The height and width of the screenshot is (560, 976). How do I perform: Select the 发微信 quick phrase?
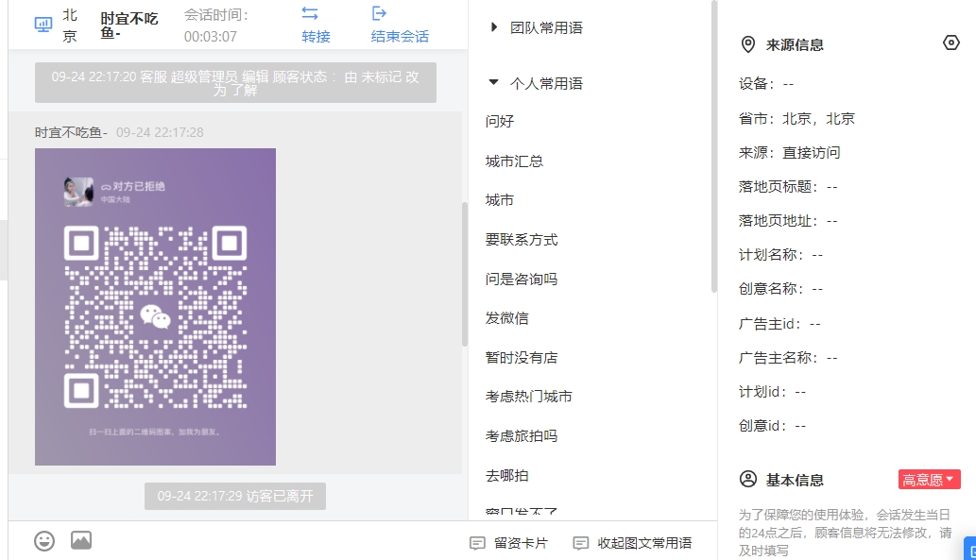click(507, 318)
